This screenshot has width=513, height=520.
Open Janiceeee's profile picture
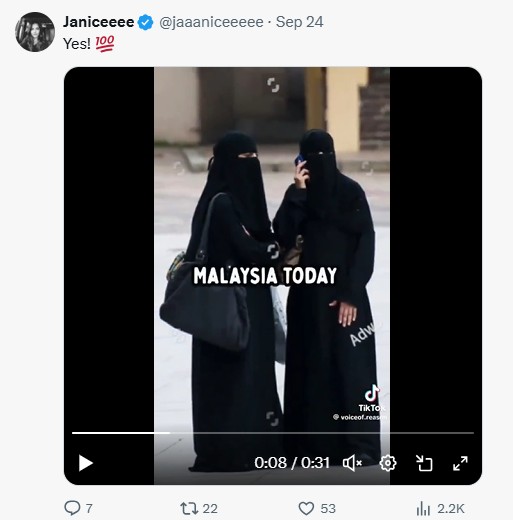(35, 32)
